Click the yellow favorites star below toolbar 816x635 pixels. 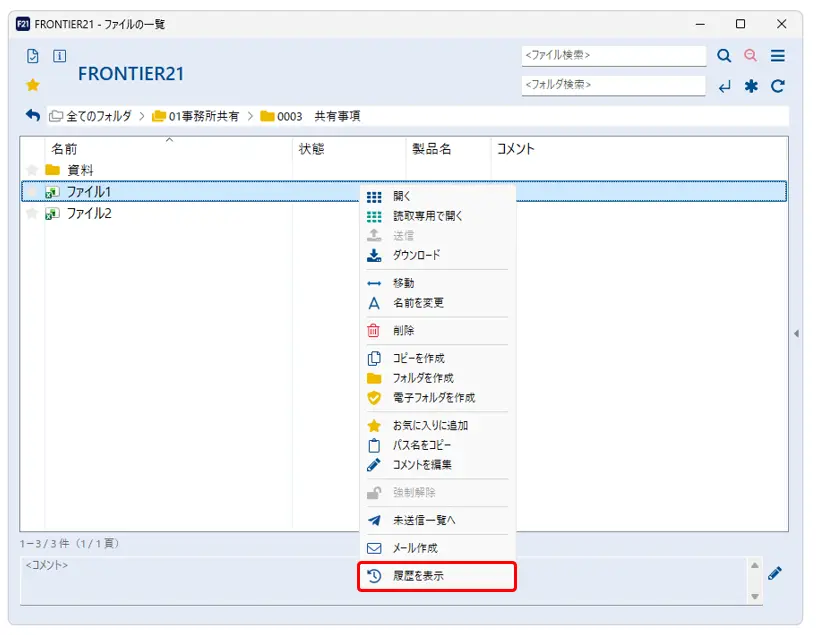pyautogui.click(x=32, y=85)
